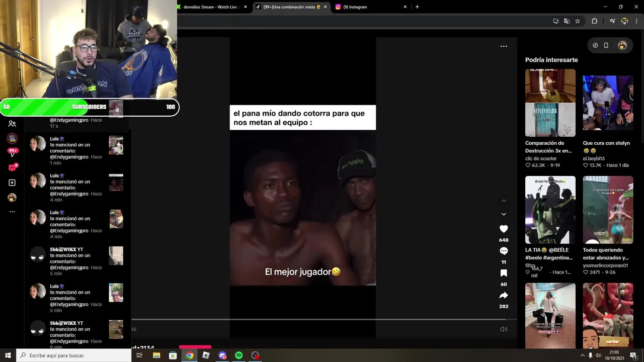Image resolution: width=644 pixels, height=362 pixels.
Task: Expand the system tray hidden icons arrow
Action: coord(583,355)
